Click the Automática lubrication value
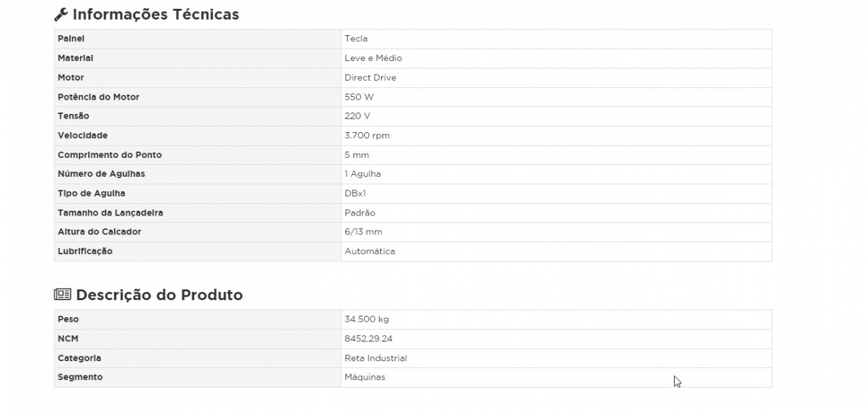The width and height of the screenshot is (868, 414). (x=370, y=251)
